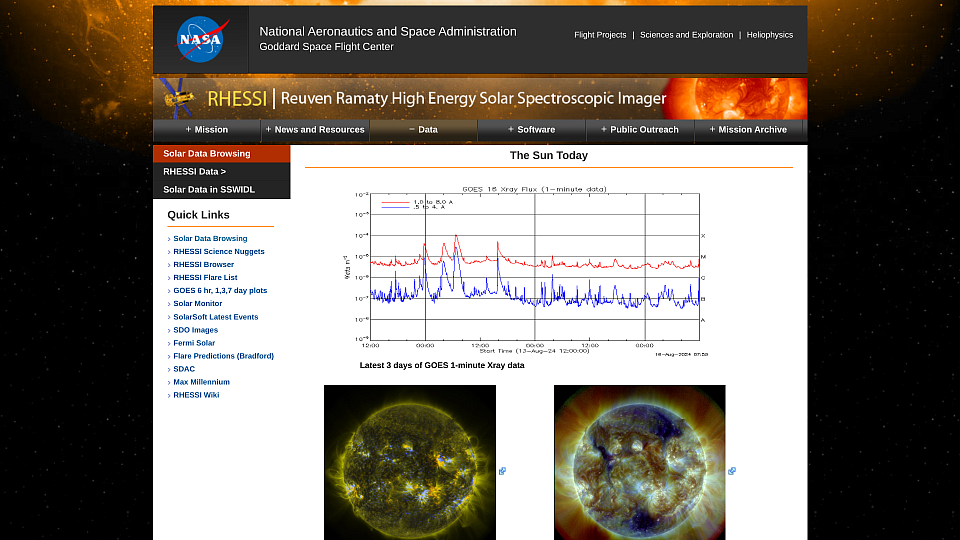The height and width of the screenshot is (540, 960).
Task: Expand News and Resources menu
Action: (315, 130)
